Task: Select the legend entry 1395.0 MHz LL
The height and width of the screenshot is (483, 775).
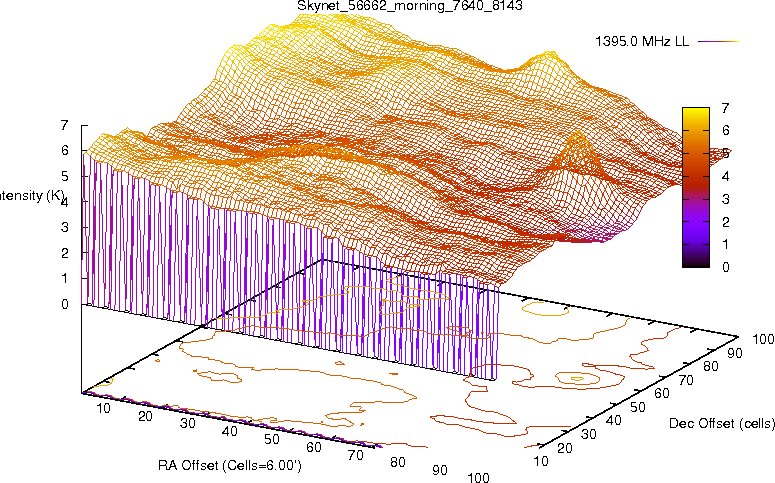Action: [x=642, y=42]
